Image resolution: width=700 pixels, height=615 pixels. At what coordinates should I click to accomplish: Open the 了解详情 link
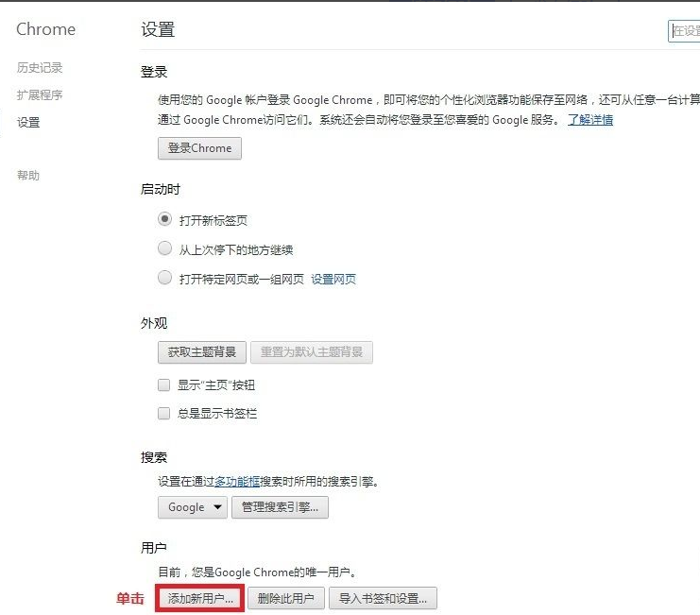(x=590, y=120)
